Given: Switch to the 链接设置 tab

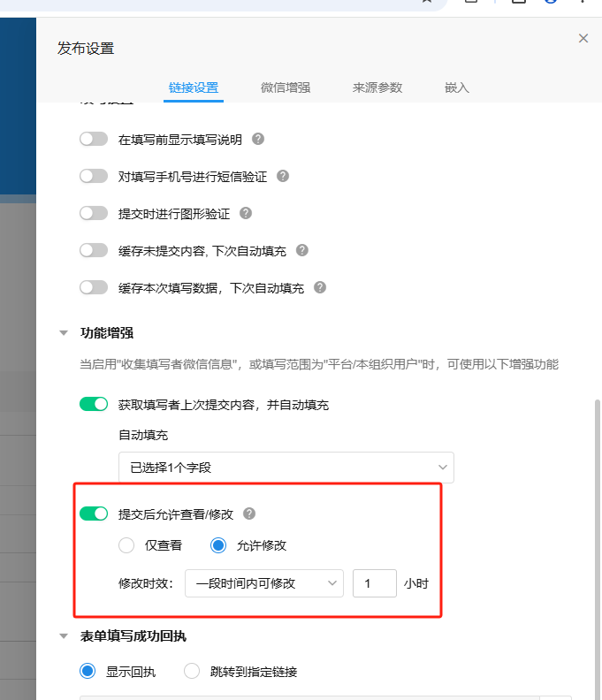Looking at the screenshot, I should click(x=194, y=87).
